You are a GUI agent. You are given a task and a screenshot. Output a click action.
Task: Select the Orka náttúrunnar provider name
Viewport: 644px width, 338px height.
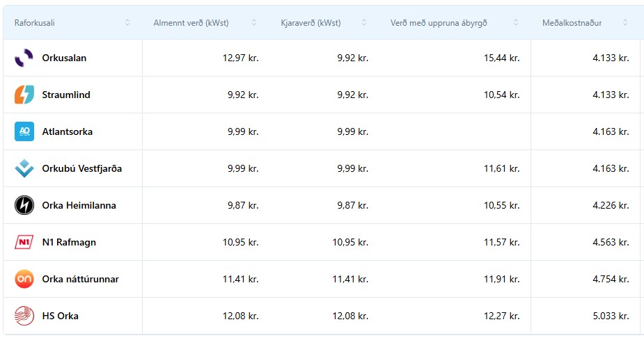tap(80, 279)
